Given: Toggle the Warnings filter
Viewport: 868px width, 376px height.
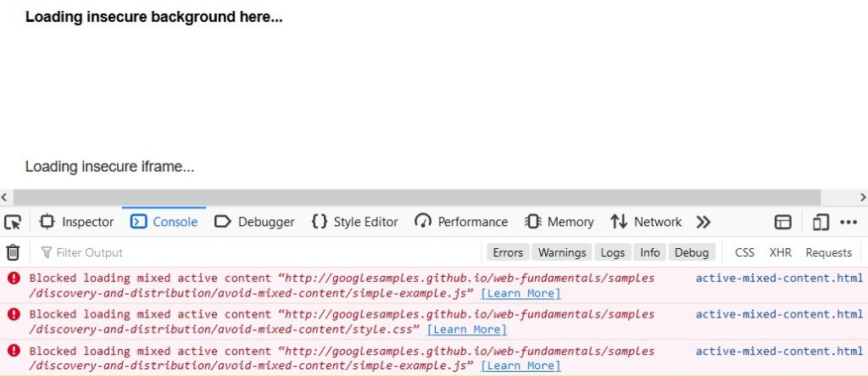Looking at the screenshot, I should [x=562, y=252].
